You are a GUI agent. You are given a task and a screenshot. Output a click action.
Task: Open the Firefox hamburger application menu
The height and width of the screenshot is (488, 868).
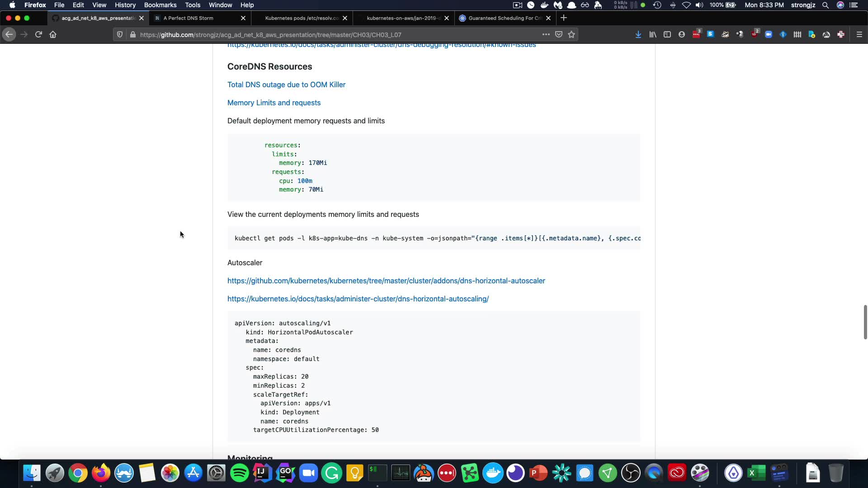(859, 34)
